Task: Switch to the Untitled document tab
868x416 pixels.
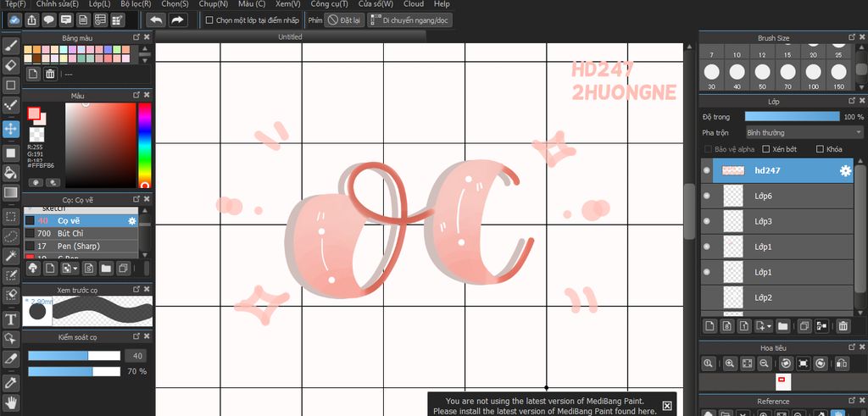Action: [290, 36]
